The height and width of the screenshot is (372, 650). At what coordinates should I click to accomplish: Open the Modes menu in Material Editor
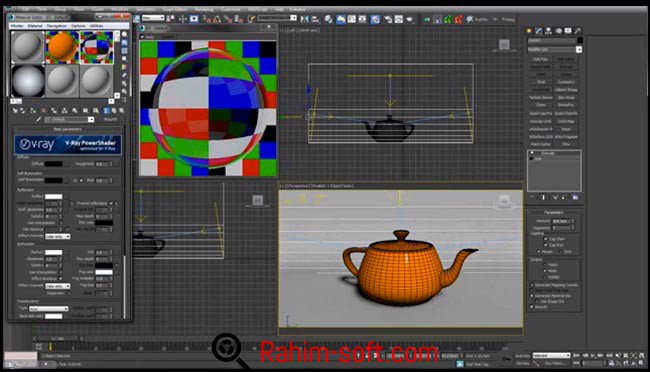pos(17,26)
